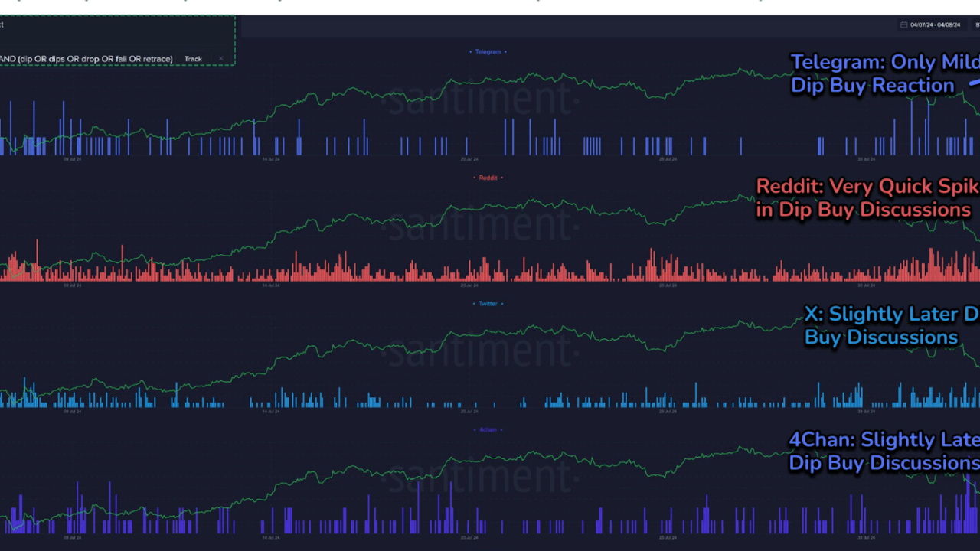Toggle the Twitter legend label

point(488,304)
